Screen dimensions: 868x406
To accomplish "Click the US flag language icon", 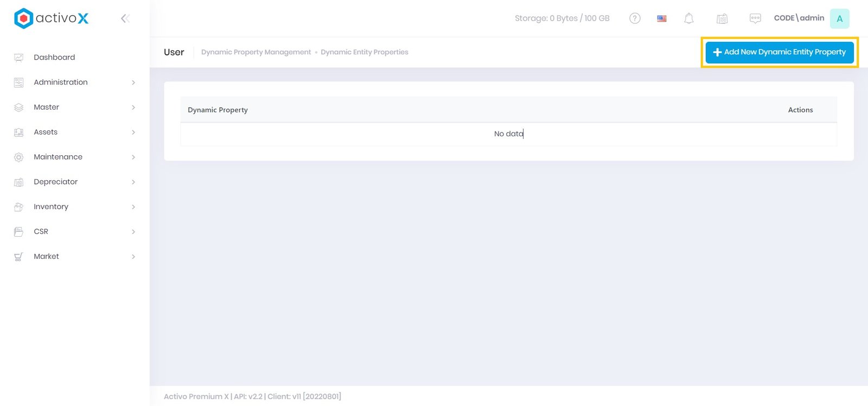I will point(662,18).
